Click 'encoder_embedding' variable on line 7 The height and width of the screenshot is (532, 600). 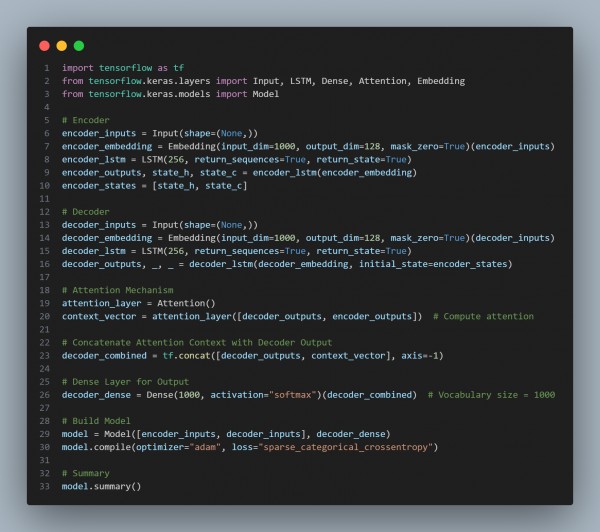pyautogui.click(x=107, y=147)
